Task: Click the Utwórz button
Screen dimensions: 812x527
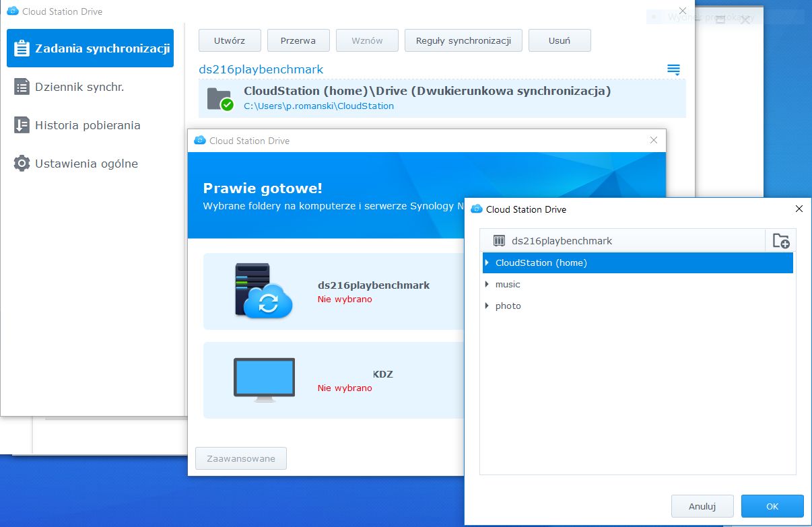Action: coord(230,40)
